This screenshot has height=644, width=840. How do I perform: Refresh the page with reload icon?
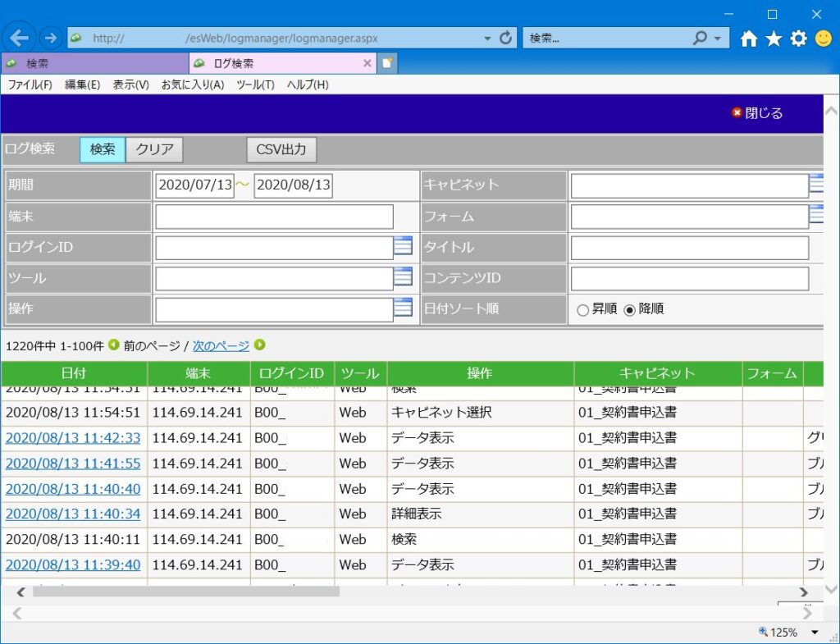pos(505,38)
